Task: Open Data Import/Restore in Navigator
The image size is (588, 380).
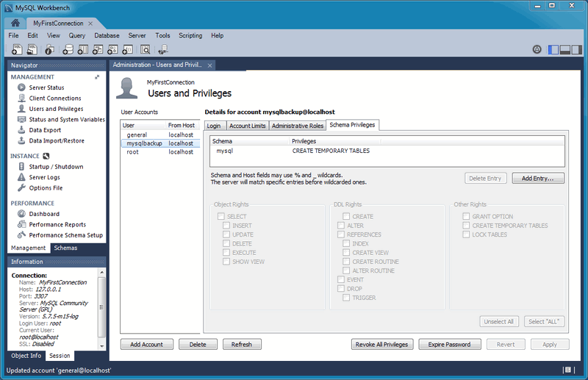Action: (x=57, y=140)
